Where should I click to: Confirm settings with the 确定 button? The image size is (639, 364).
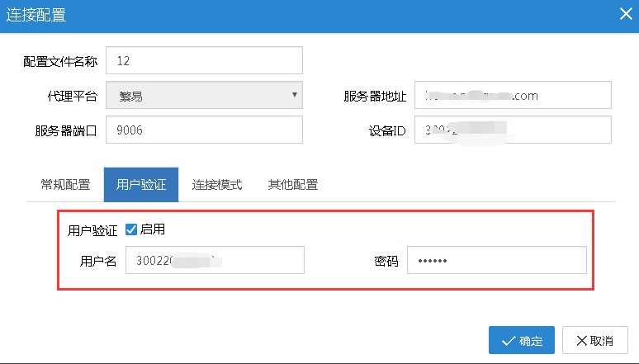(x=520, y=341)
